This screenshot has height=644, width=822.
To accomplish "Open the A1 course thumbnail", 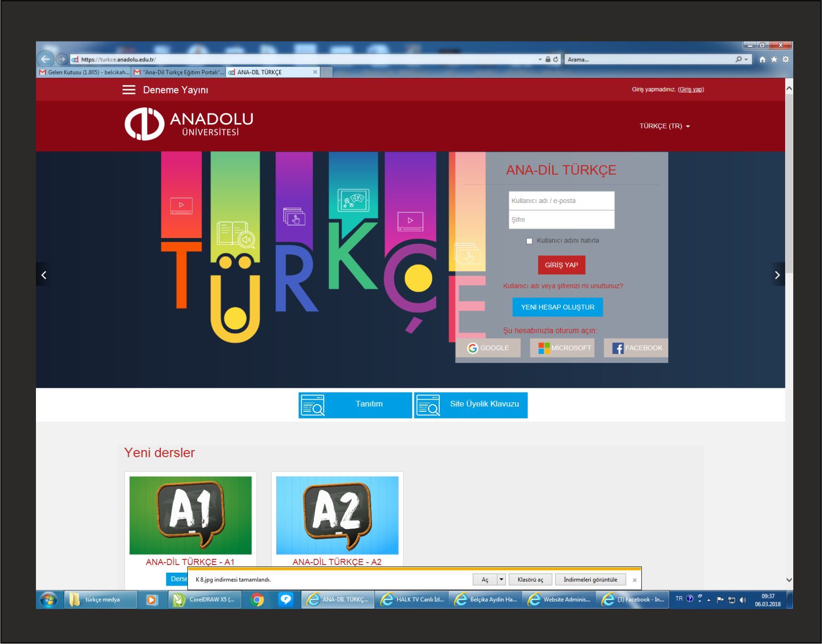I will 191,515.
